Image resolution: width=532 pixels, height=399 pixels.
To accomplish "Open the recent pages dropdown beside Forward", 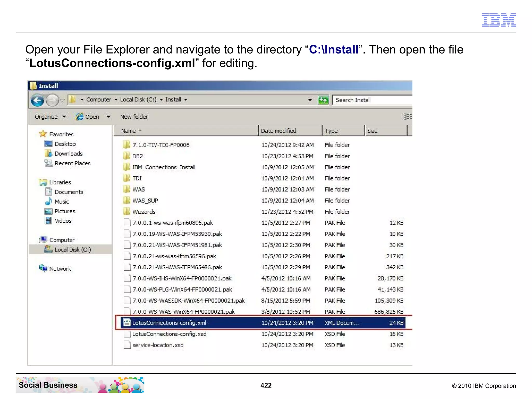I will pos(62,100).
